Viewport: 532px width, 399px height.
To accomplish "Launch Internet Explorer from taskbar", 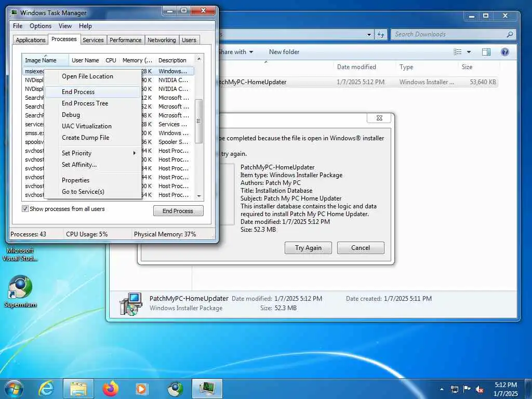I will (46, 389).
